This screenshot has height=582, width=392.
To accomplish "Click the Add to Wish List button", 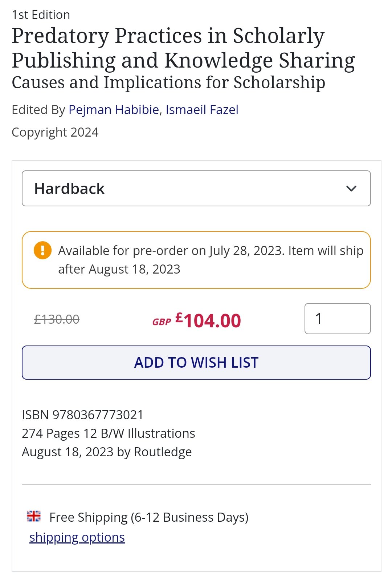I will (196, 363).
